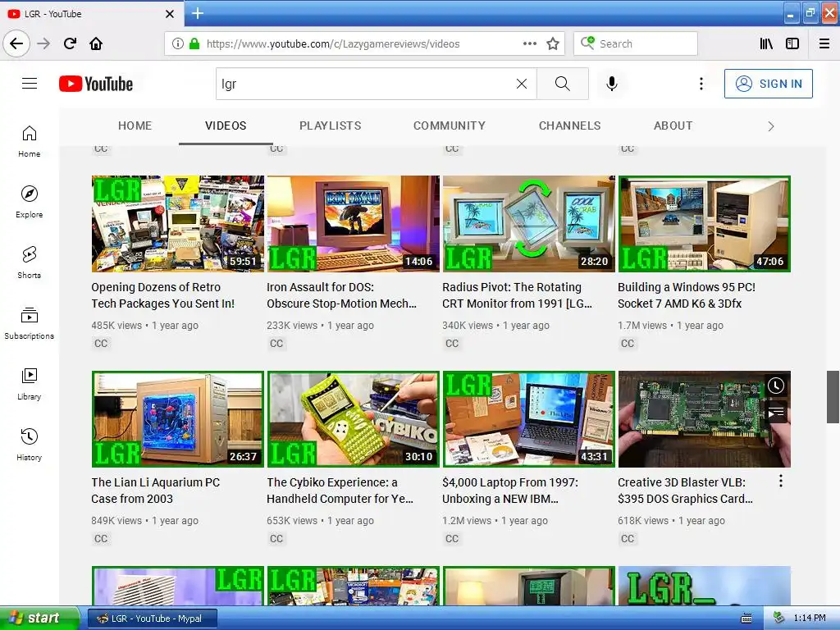The height and width of the screenshot is (630, 840).
Task: Reload the current page
Action: 70,43
